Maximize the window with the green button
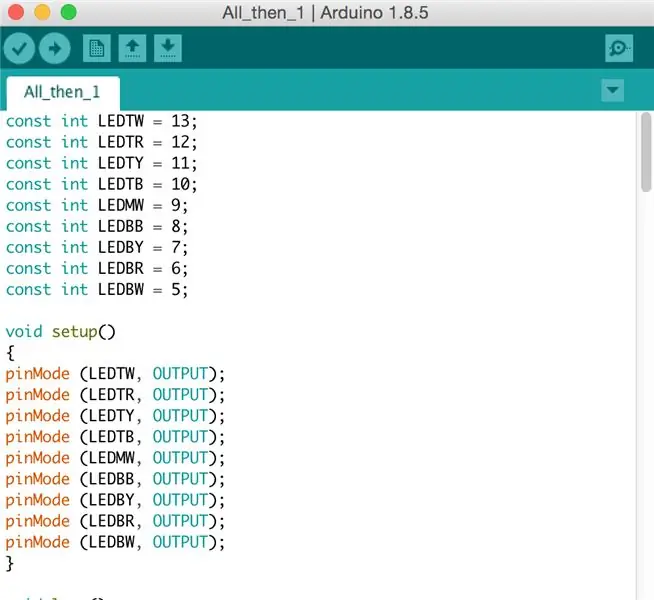Viewport: 654px width, 600px height. click(68, 12)
